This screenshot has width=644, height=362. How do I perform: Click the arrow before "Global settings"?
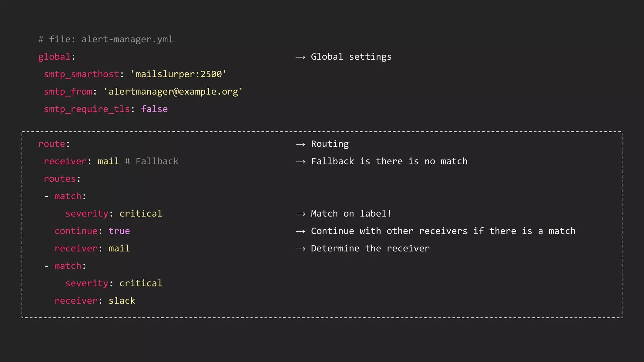point(301,57)
